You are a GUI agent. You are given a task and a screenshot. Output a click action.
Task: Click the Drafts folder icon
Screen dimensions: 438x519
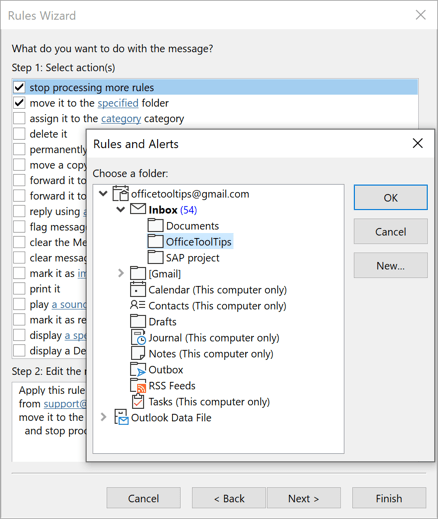coord(138,321)
